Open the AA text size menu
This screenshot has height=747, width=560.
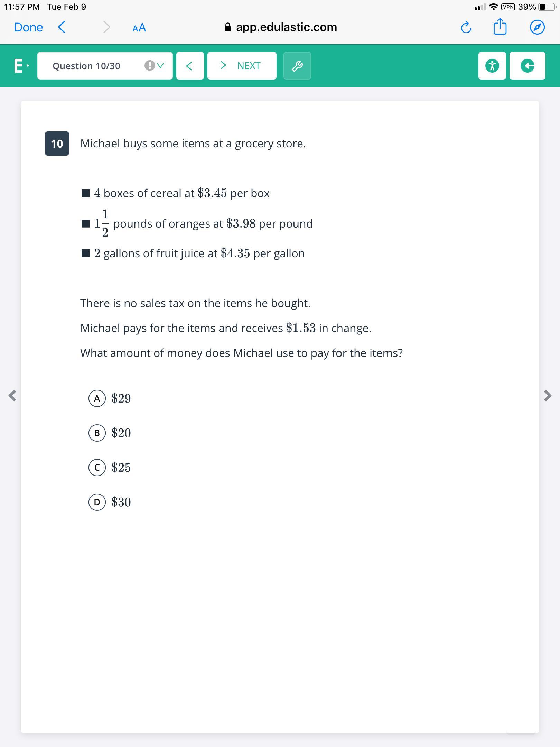(x=139, y=28)
